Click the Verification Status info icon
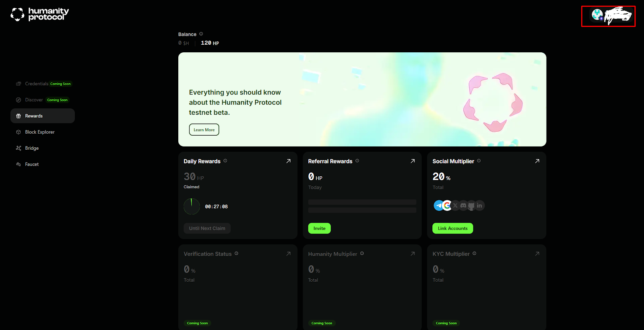 (x=237, y=253)
